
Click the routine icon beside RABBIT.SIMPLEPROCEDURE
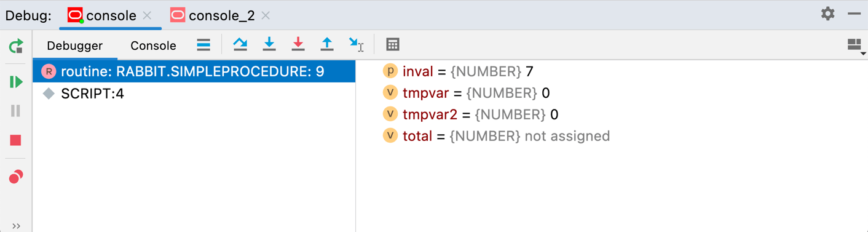click(x=49, y=71)
